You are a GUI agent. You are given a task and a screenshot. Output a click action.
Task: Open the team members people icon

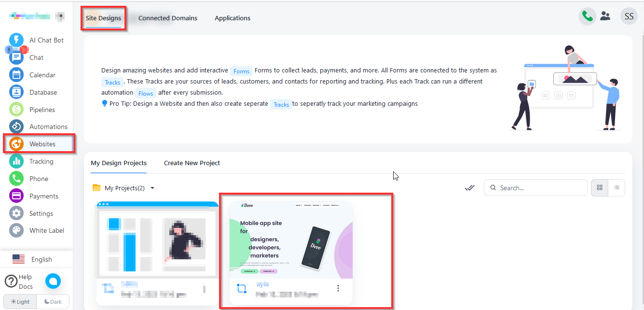tap(605, 16)
